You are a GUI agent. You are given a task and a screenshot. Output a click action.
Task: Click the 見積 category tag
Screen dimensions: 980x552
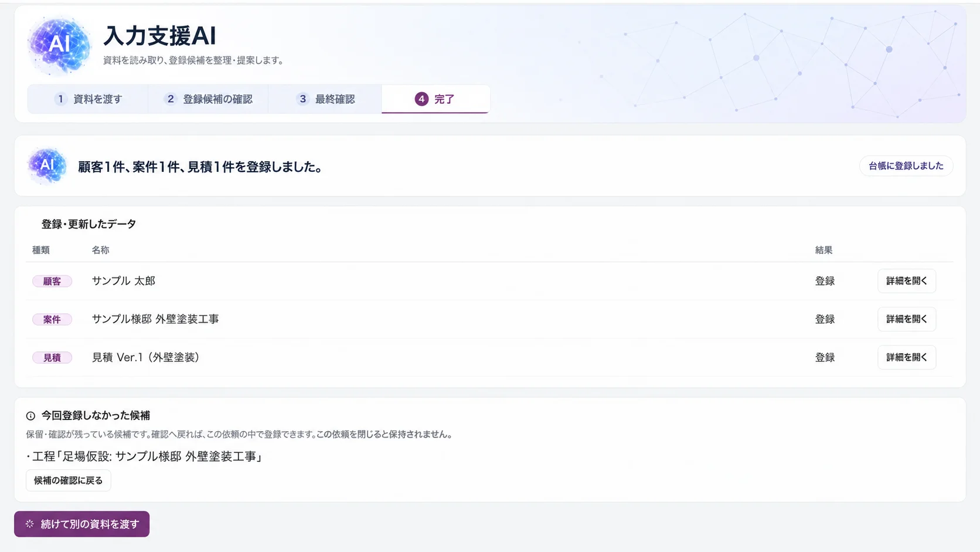(x=52, y=358)
